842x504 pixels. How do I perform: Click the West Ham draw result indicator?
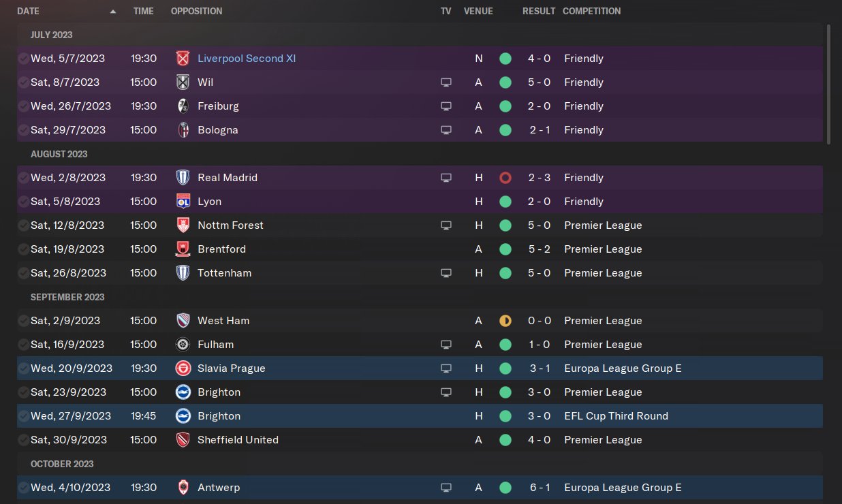tap(505, 321)
